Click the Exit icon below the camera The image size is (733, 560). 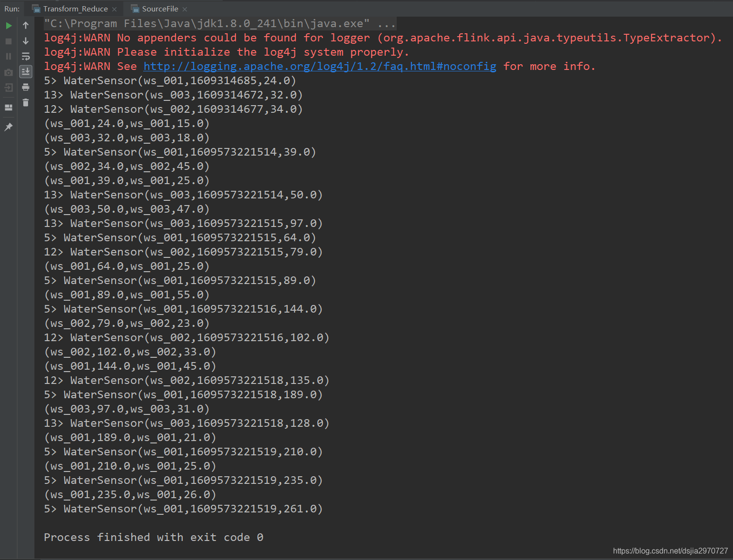[x=9, y=88]
